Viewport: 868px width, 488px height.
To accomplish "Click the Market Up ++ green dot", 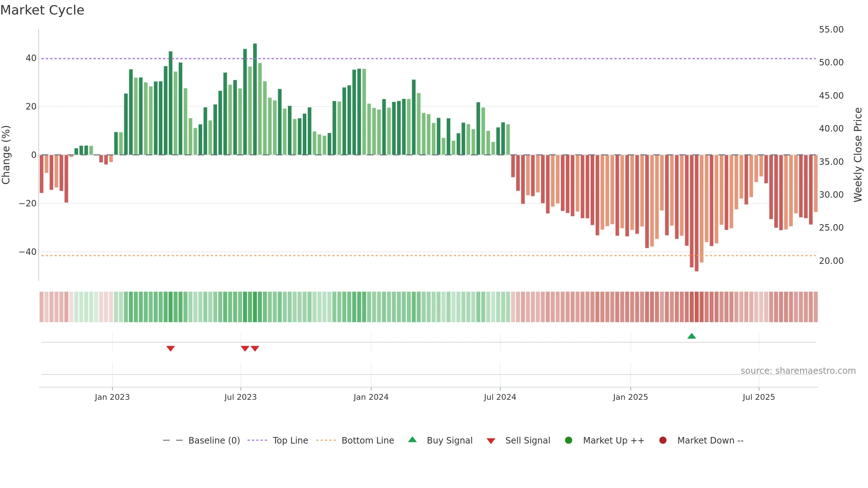I will tap(569, 440).
